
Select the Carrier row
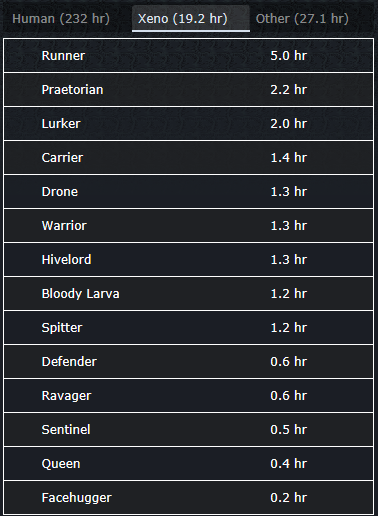(x=189, y=158)
